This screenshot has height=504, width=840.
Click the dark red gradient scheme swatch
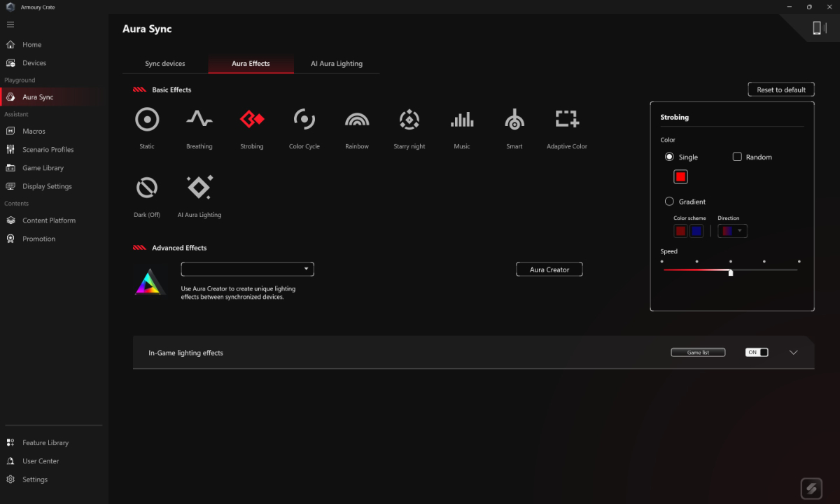(x=680, y=231)
